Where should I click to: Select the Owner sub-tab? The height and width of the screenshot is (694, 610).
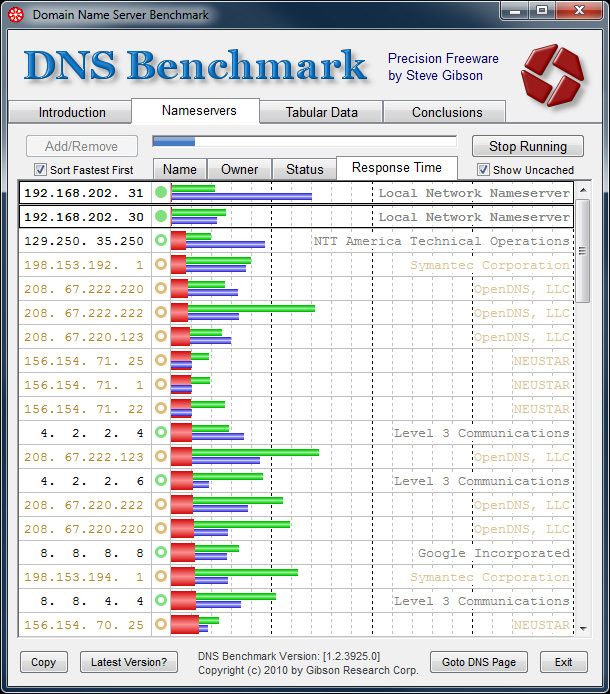click(x=239, y=169)
